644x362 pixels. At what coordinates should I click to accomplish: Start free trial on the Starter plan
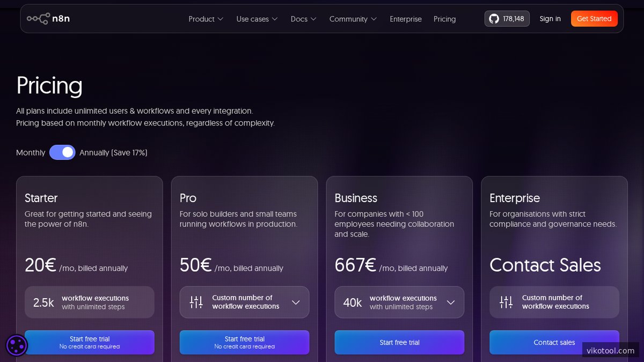click(x=89, y=342)
